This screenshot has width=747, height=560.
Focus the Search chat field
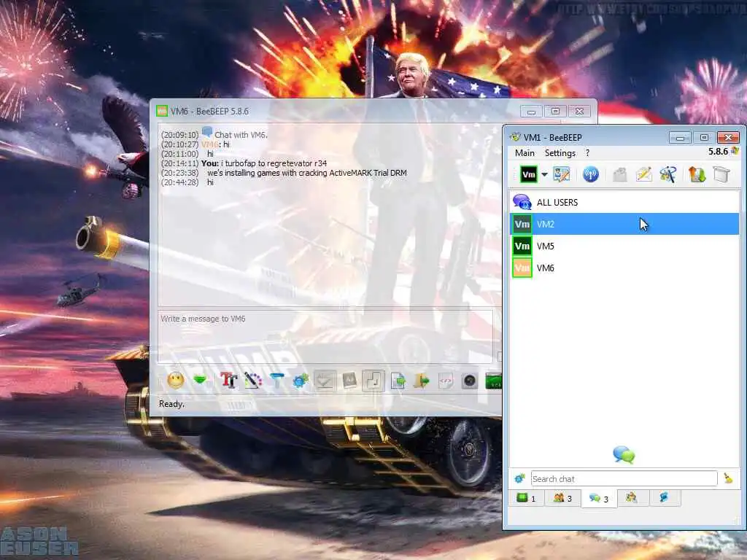coord(624,478)
